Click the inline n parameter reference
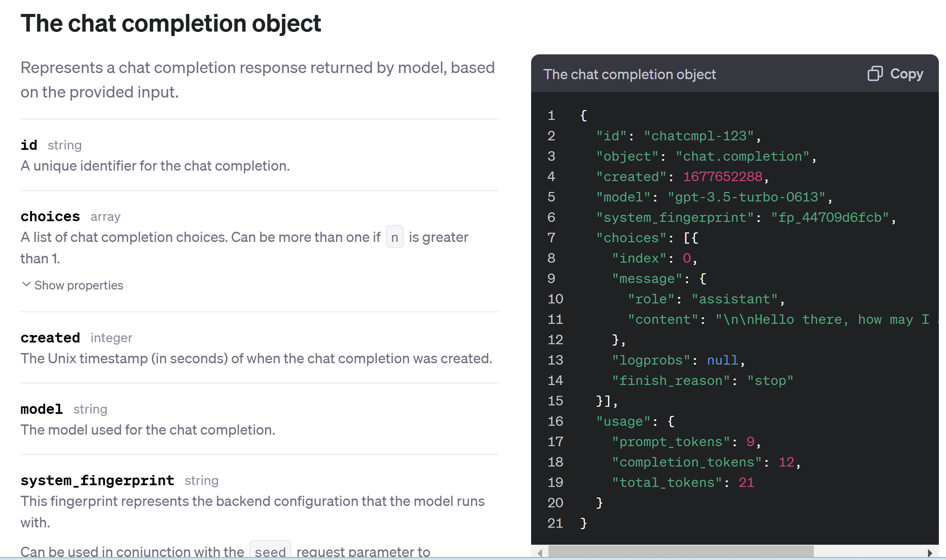 click(x=394, y=237)
